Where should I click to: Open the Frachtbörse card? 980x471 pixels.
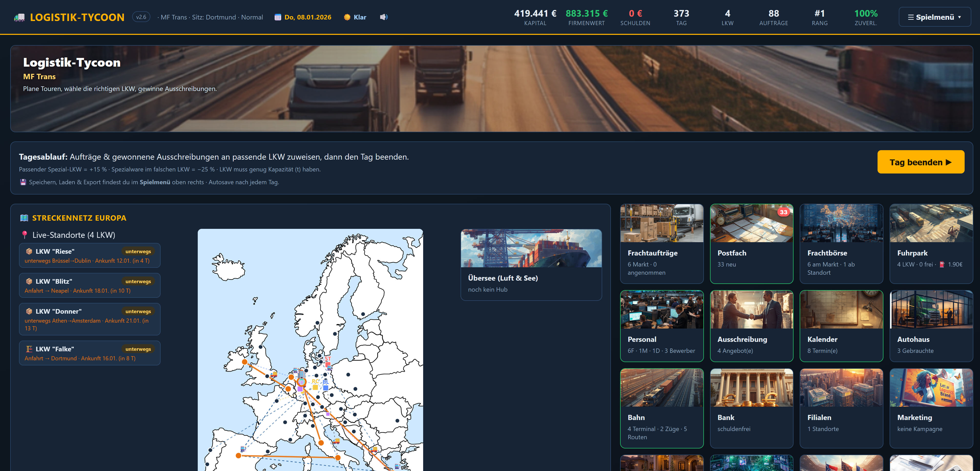click(841, 243)
